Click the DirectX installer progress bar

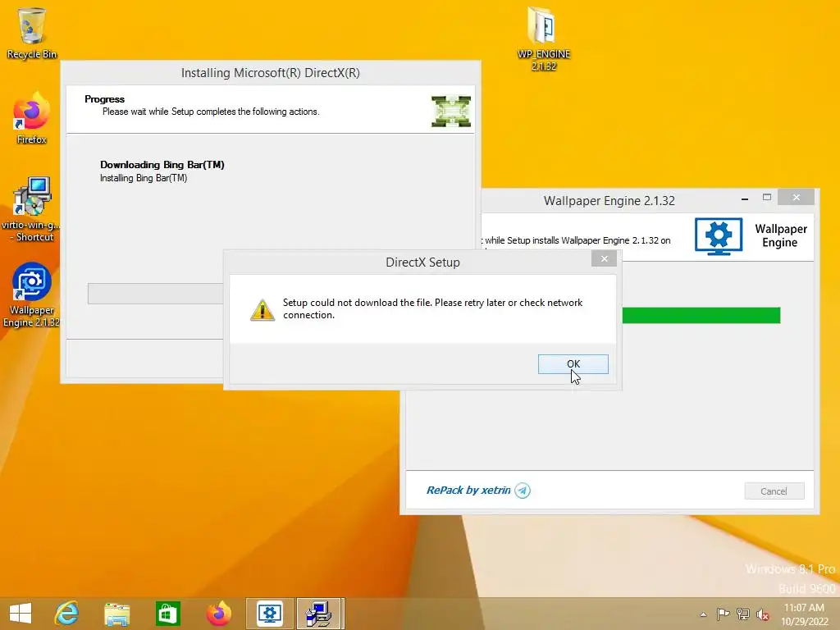point(155,294)
